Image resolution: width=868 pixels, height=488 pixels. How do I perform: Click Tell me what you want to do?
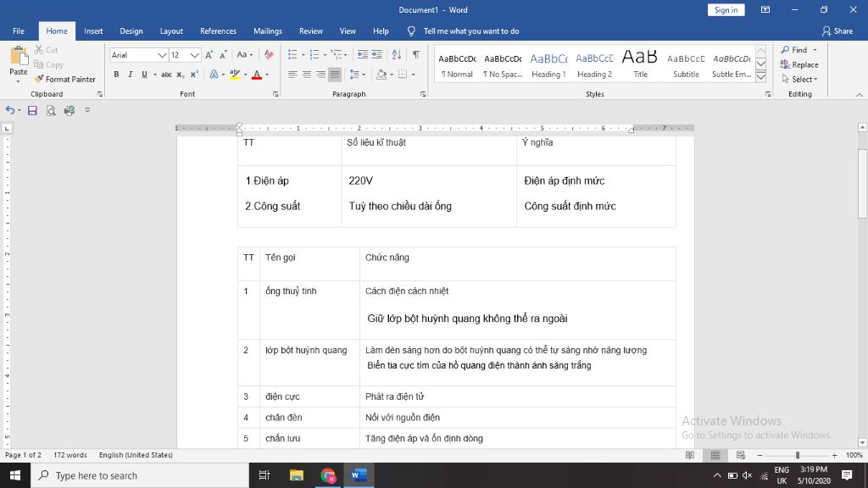(x=471, y=31)
